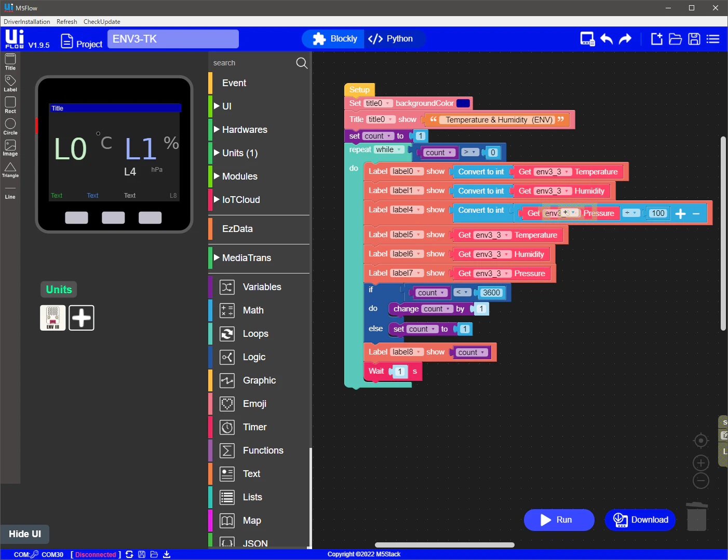Center the workspace with the crosshair icon
The height and width of the screenshot is (560, 728).
(701, 441)
